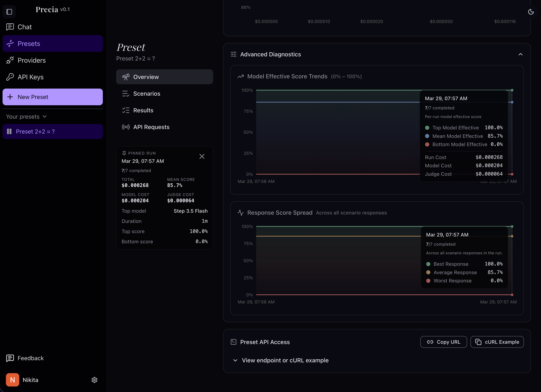Switch to dark mode moon icon
The height and width of the screenshot is (392, 541).
point(531,12)
